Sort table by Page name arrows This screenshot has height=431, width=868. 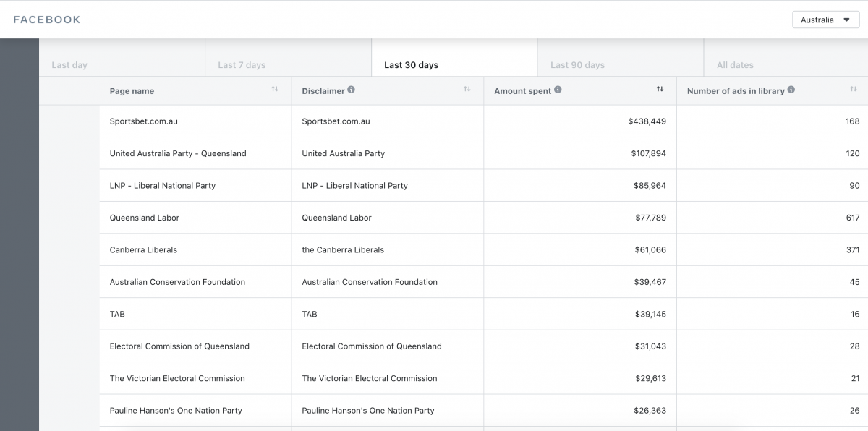pos(275,89)
